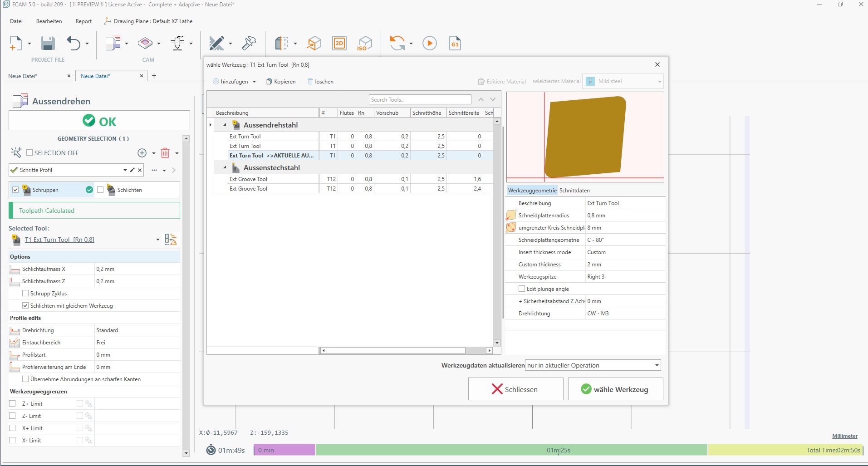Open the Werkzeugdaten aktualisieren dropdown

click(593, 365)
